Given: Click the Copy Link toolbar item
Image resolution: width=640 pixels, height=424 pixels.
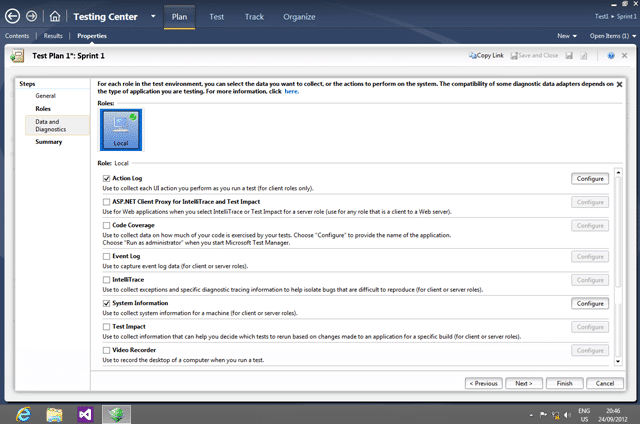Looking at the screenshot, I should click(x=486, y=55).
